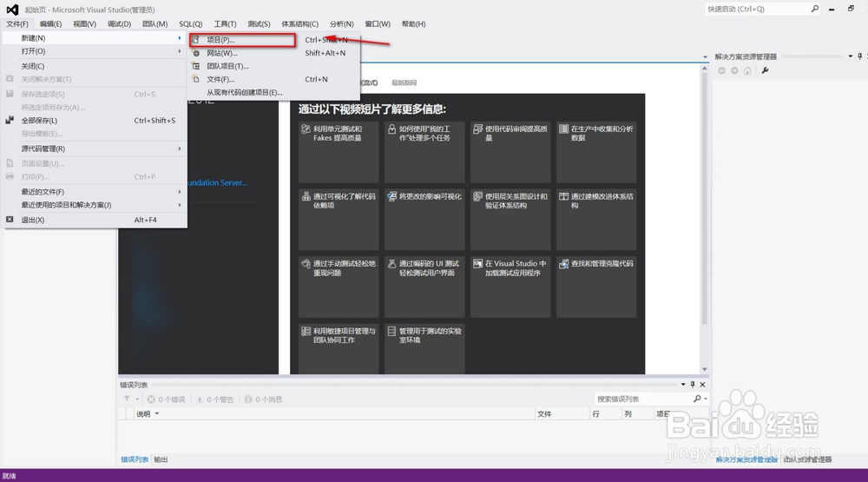Open the Solution Explorer window options dropdown

point(851,56)
